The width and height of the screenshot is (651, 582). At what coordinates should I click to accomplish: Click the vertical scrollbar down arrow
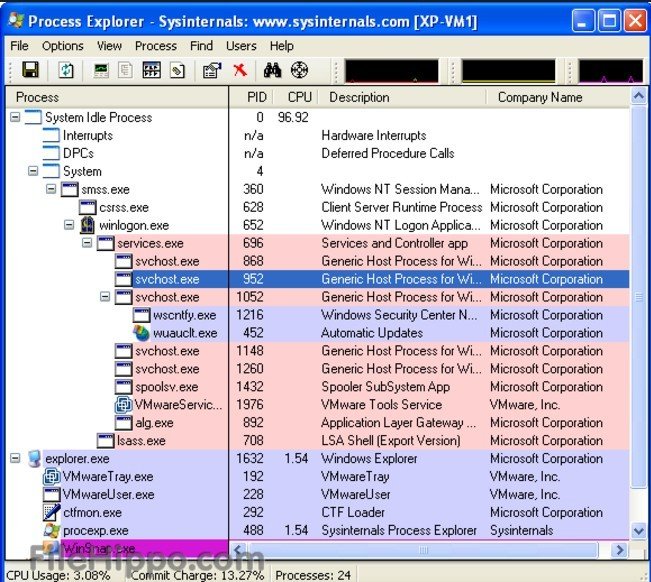639,531
